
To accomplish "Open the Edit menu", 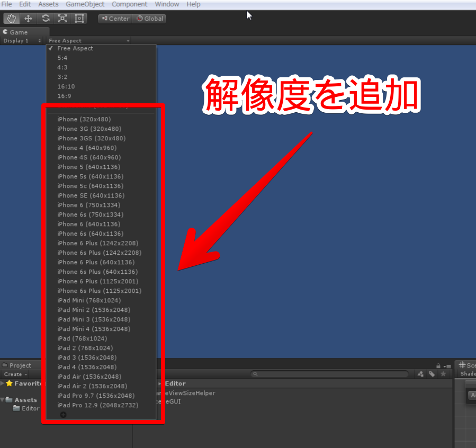I will click(x=25, y=4).
